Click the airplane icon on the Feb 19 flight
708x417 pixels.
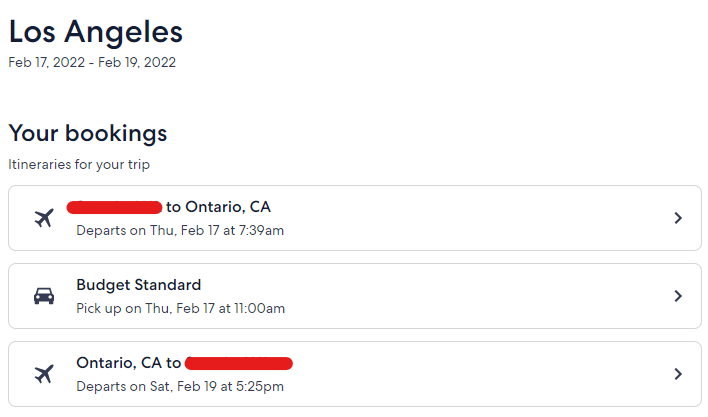(44, 374)
